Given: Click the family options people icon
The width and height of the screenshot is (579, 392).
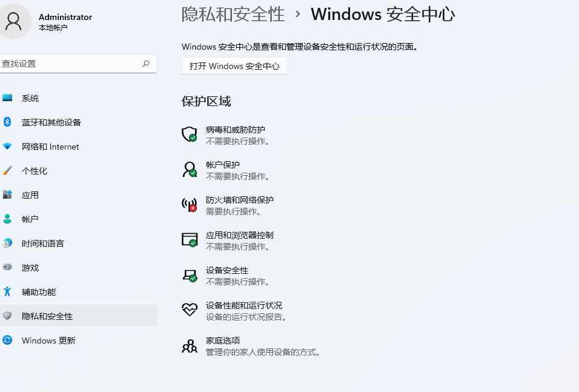Looking at the screenshot, I should click(190, 346).
